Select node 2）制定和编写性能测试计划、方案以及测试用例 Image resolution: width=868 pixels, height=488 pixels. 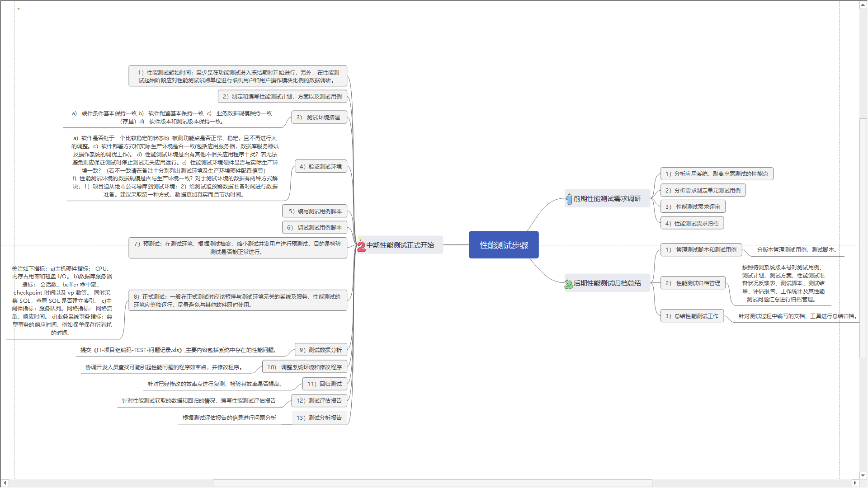click(x=282, y=97)
